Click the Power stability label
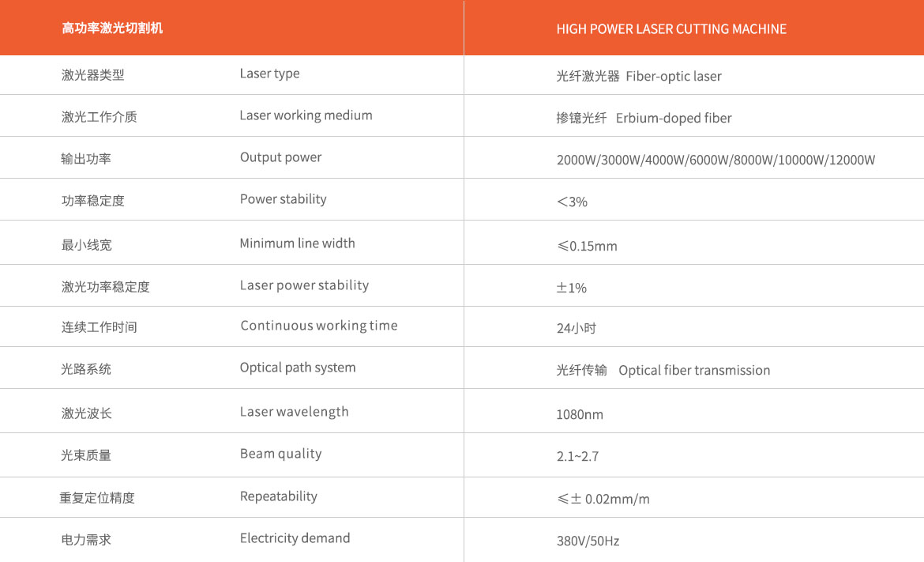Image resolution: width=924 pixels, height=562 pixels. (x=283, y=199)
